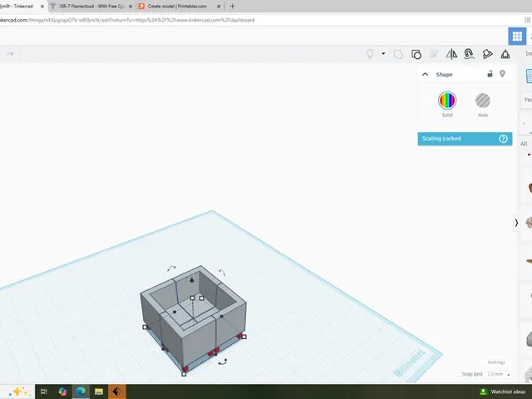Select the Ruler tool icon
This screenshot has height=399, width=532.
[505, 54]
